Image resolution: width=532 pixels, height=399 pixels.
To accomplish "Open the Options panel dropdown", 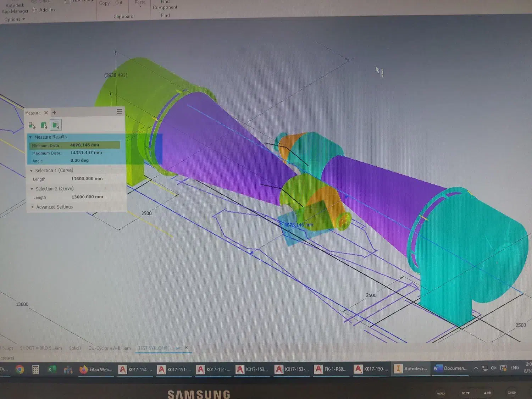I will pos(15,20).
